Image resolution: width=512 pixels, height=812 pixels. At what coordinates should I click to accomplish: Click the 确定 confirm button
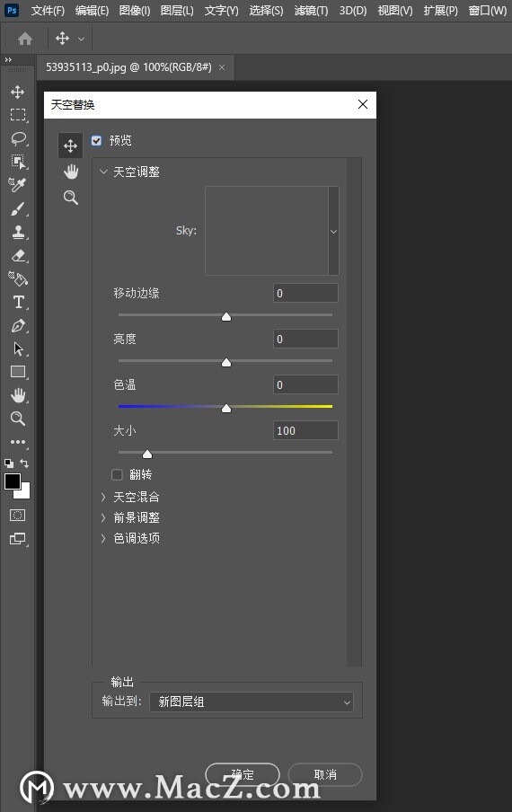(x=243, y=774)
